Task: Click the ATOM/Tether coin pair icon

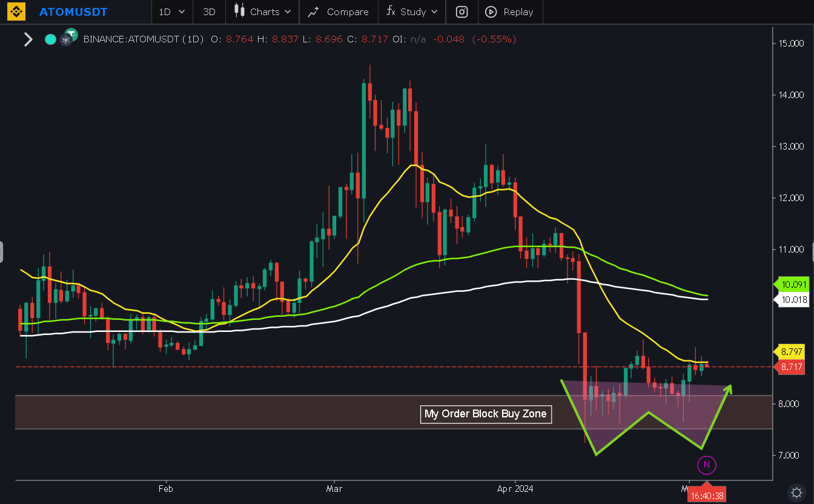Action: coord(68,37)
